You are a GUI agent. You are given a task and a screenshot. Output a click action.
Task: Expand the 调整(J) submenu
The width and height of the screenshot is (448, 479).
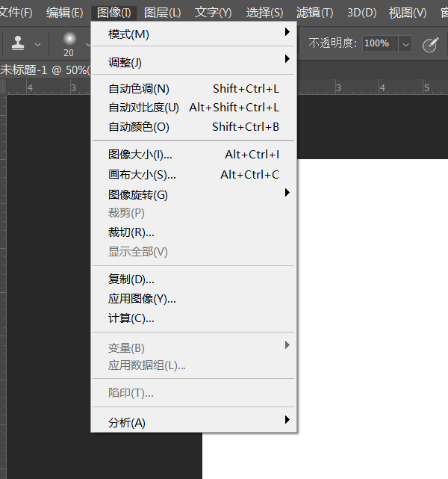pyautogui.click(x=194, y=62)
